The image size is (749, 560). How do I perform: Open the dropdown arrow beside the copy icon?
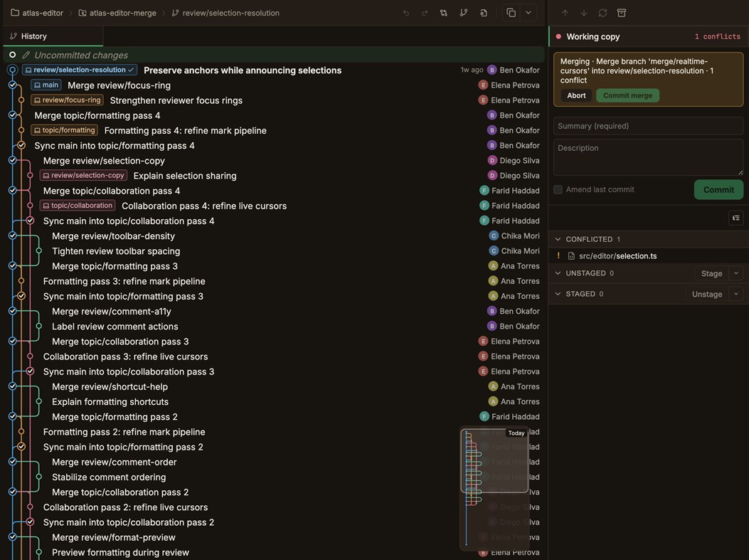[x=528, y=13]
